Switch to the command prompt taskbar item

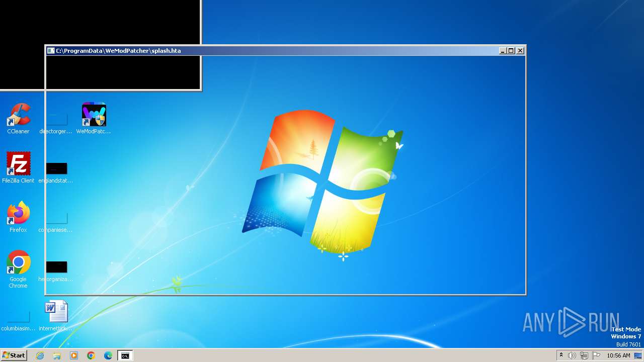pos(125,355)
